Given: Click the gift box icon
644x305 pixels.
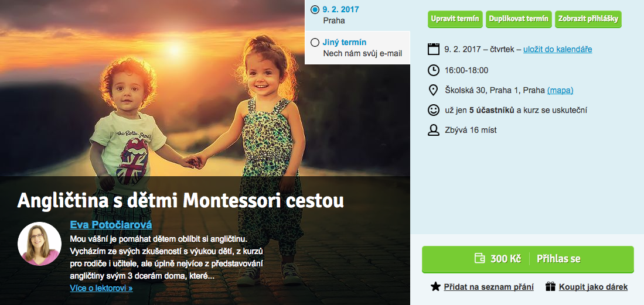Looking at the screenshot, I should click(x=550, y=286).
